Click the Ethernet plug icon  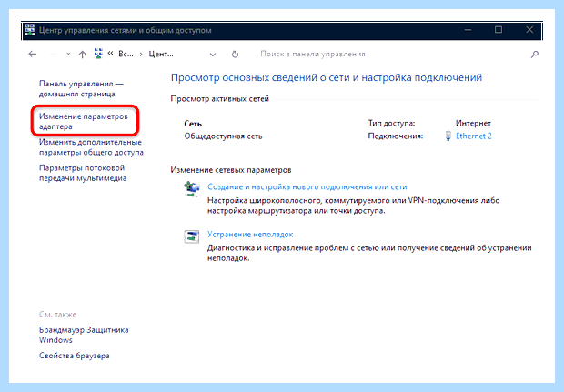(x=448, y=136)
